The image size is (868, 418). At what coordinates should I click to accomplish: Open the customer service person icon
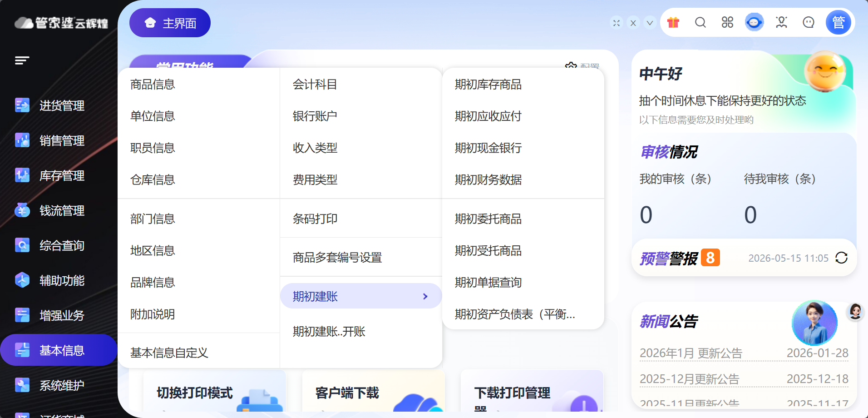[x=781, y=22]
